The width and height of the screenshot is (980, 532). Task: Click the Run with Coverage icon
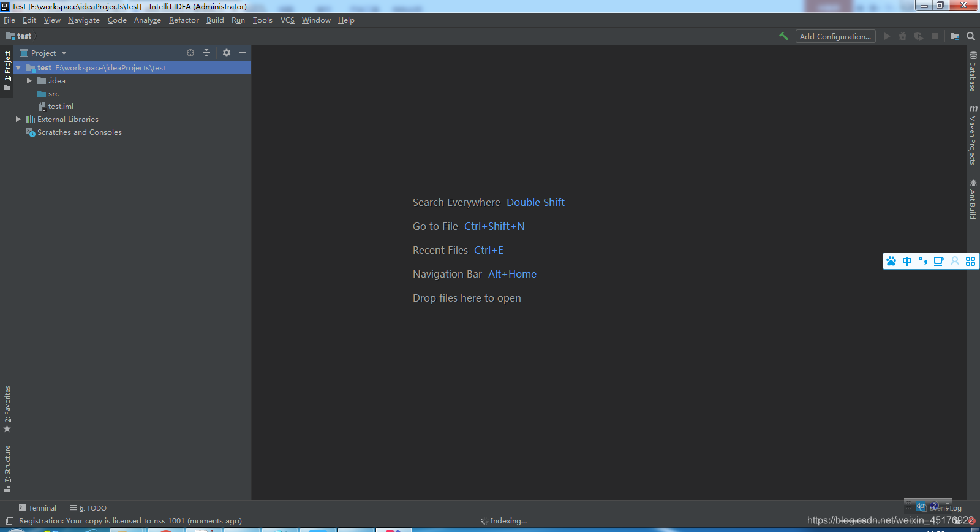[919, 36]
